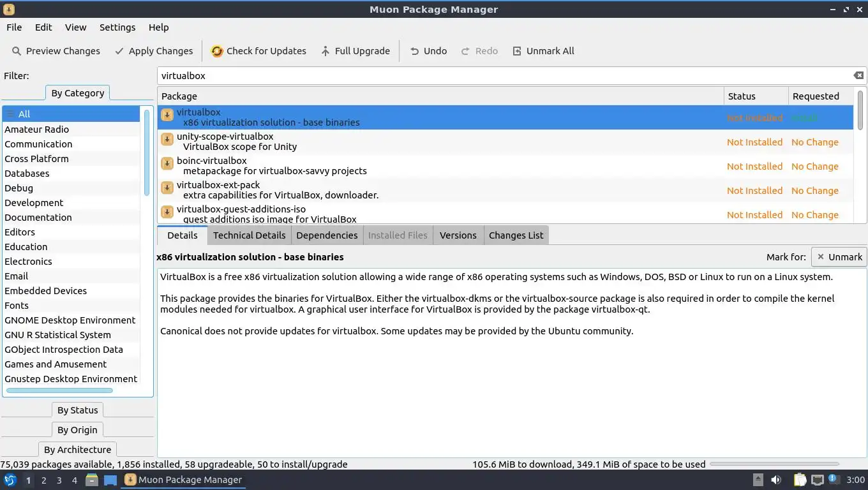Switch to virtual desktop 3
The image size is (868, 490).
(59, 480)
